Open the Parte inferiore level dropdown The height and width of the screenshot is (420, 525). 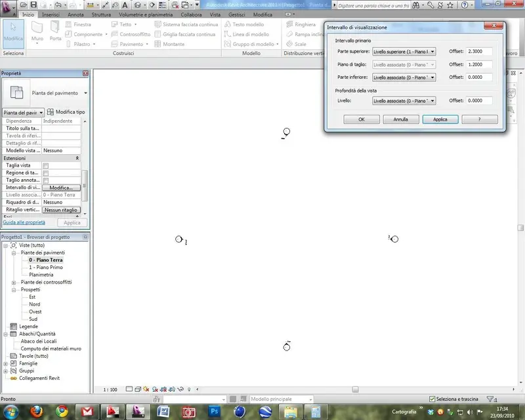(x=404, y=77)
